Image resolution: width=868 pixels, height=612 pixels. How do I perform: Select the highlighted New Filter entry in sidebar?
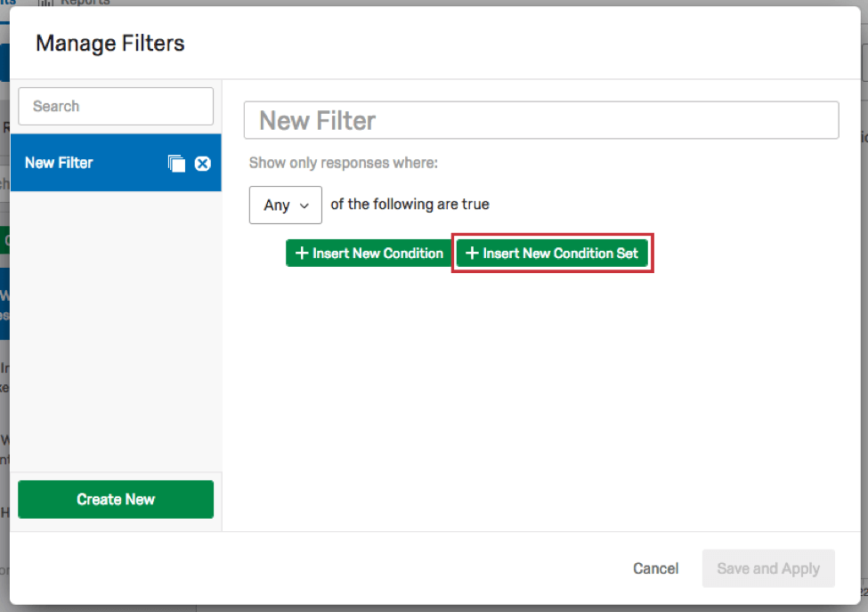(x=89, y=163)
